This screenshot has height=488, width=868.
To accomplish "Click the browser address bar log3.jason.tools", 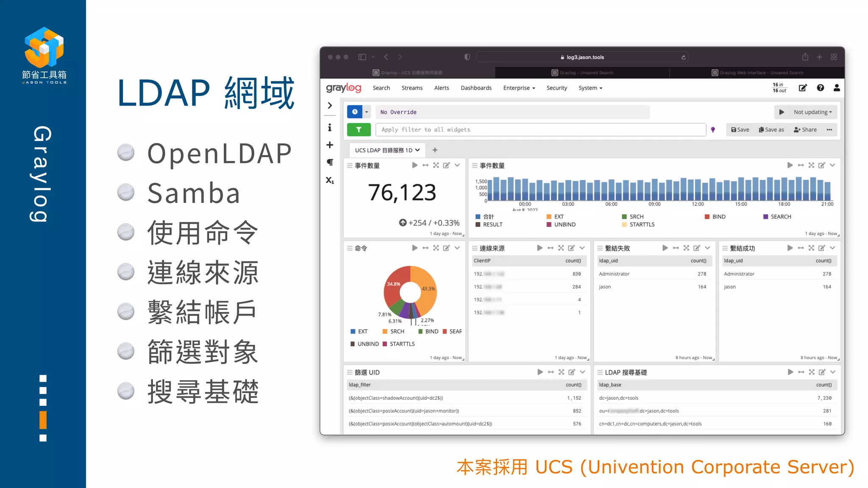I will coord(582,57).
